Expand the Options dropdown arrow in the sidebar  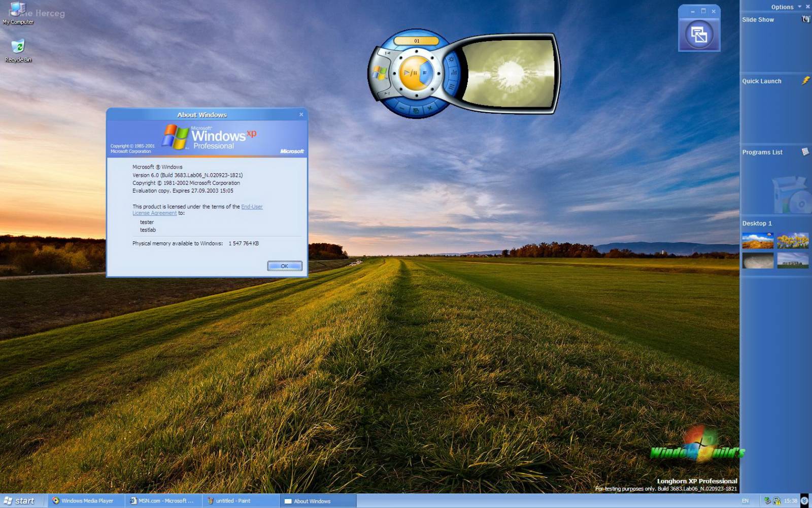(799, 7)
